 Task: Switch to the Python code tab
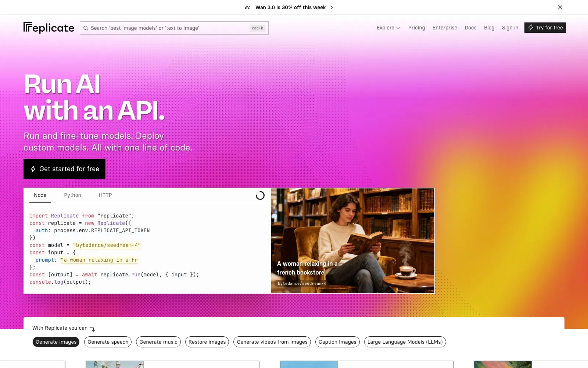(x=72, y=195)
